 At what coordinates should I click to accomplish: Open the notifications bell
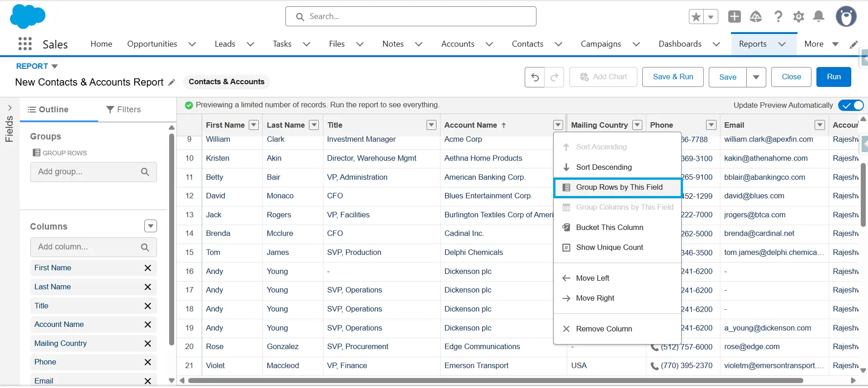819,17
